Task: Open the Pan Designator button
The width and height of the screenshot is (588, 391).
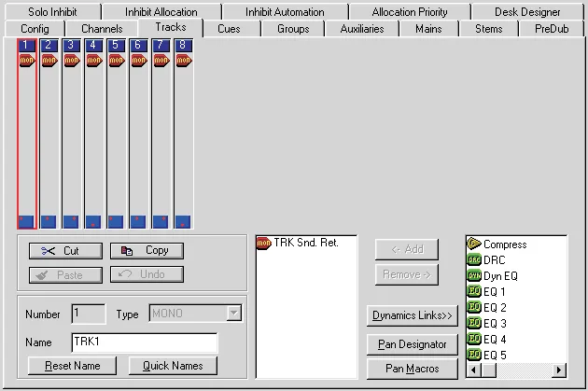Action: pos(413,344)
